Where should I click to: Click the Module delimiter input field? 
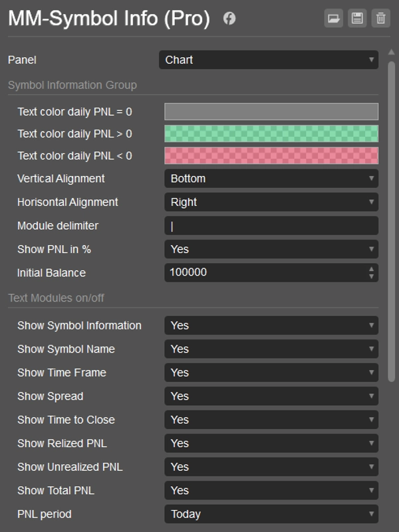[x=271, y=226]
